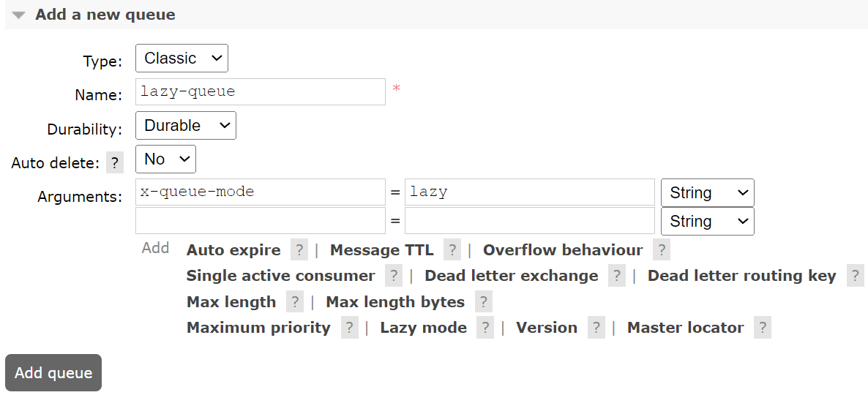Click the help icon beside Master locator
Screen dimensions: 868x395
click(x=763, y=328)
